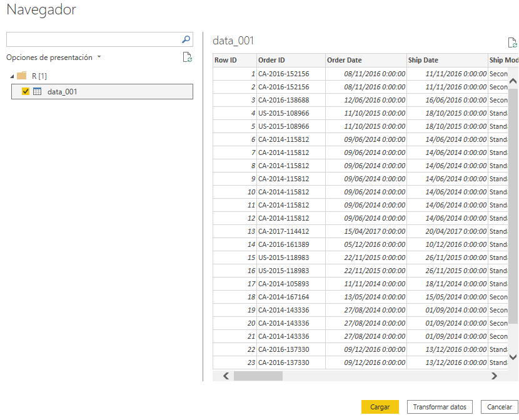Click the copy data icon above the preview
The height and width of the screenshot is (420, 519).
tap(513, 42)
